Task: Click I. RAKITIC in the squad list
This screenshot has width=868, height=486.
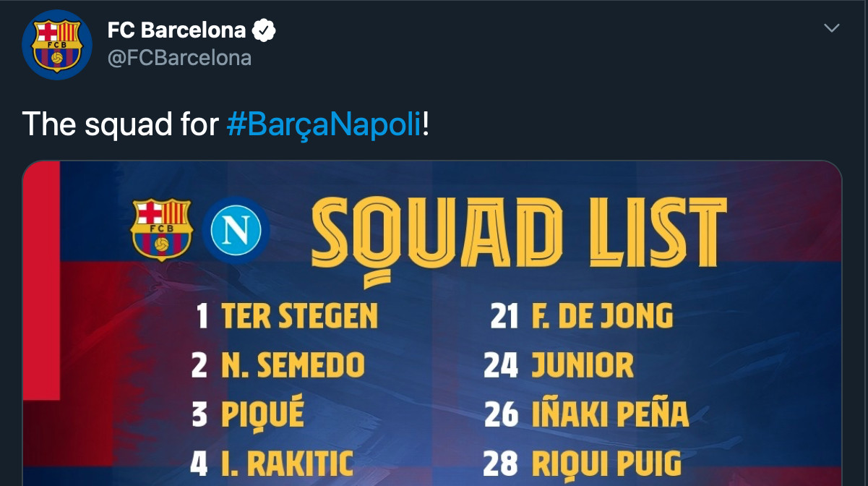Action: point(286,464)
